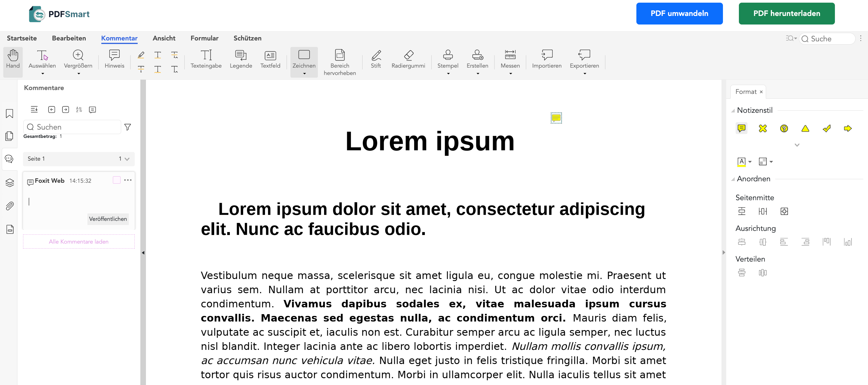This screenshot has height=385, width=868.
Task: Go to previous comment icon
Action: tap(52, 110)
